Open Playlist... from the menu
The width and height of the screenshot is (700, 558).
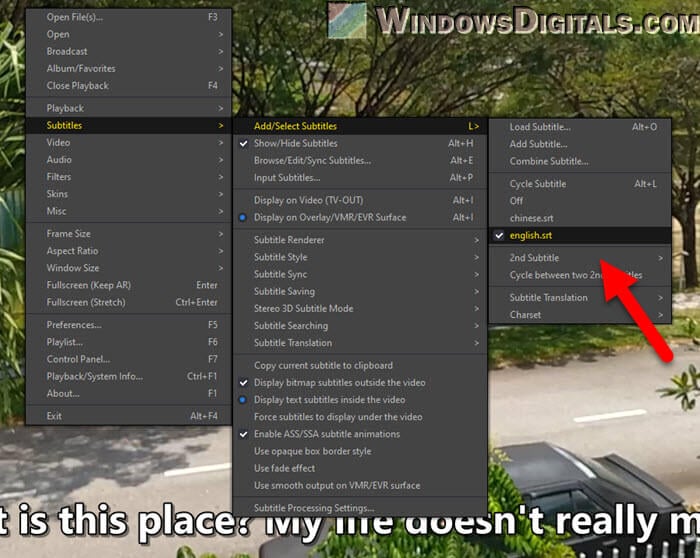(129, 342)
